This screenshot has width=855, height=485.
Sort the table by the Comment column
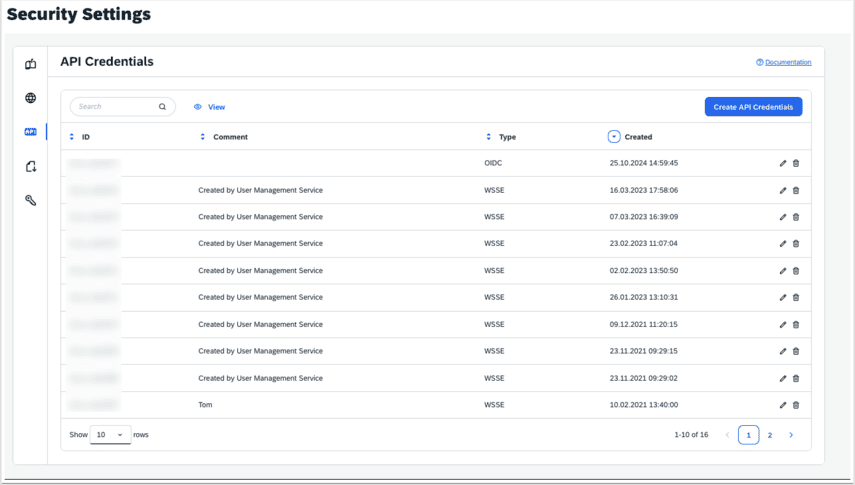click(x=202, y=137)
